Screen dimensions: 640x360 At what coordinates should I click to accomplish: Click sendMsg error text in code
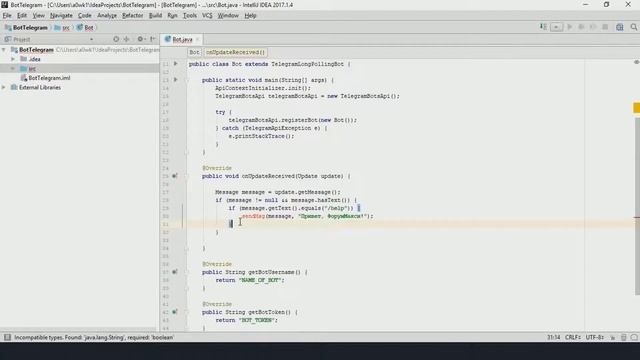click(253, 216)
